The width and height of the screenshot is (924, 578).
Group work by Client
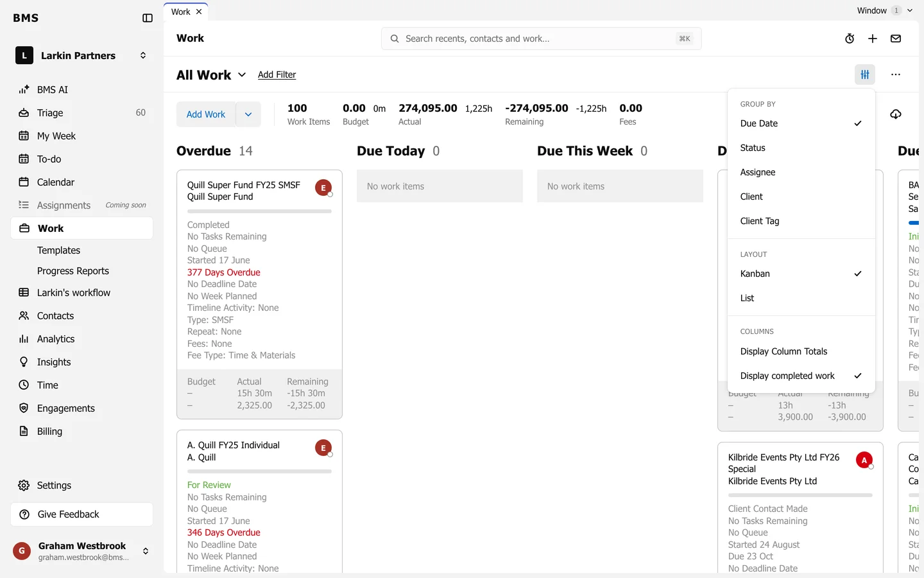coord(801,197)
